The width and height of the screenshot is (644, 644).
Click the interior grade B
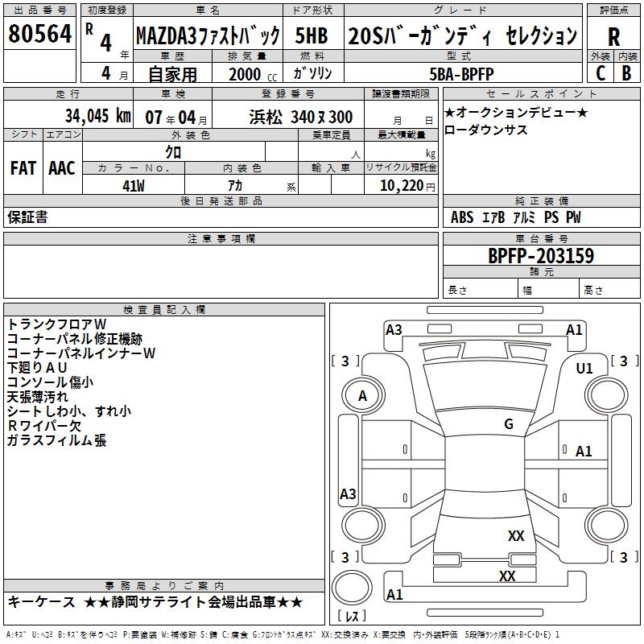(x=626, y=73)
